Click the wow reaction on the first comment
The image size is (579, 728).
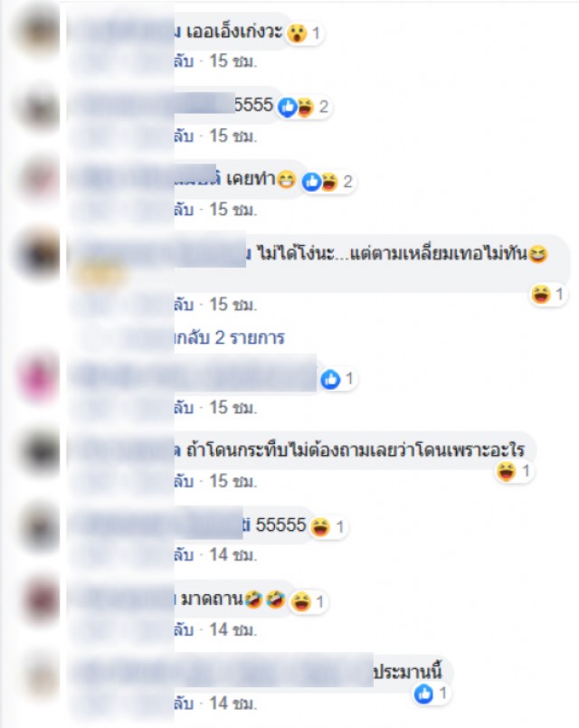[297, 33]
